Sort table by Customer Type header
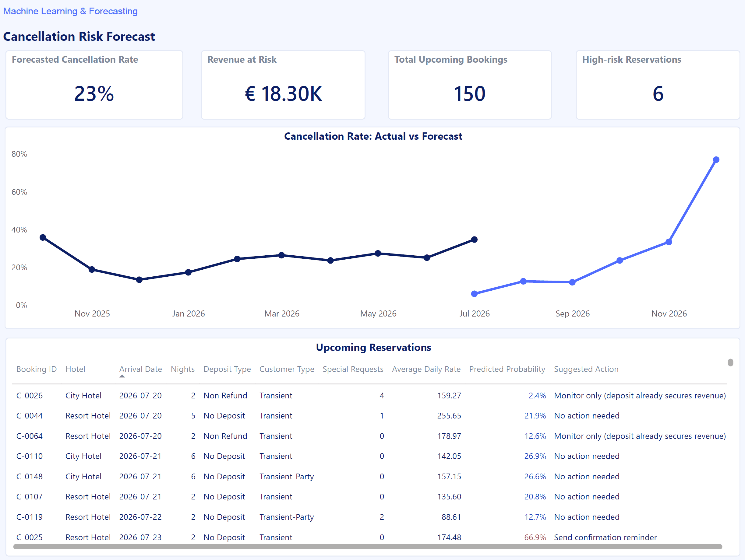 click(287, 369)
